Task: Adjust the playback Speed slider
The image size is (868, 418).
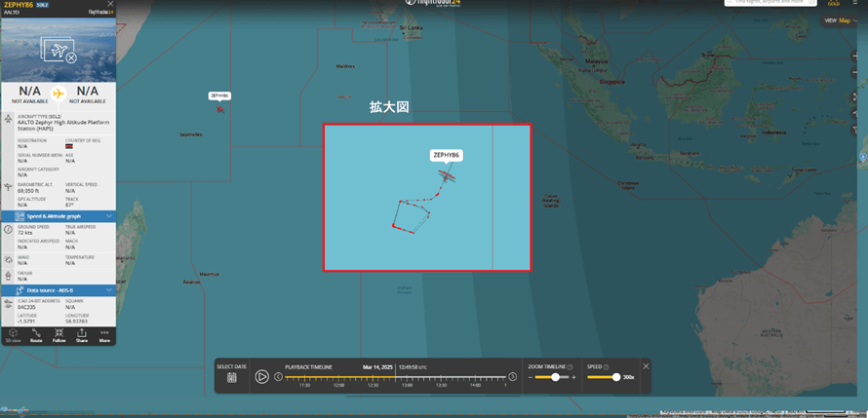Action: (615, 377)
